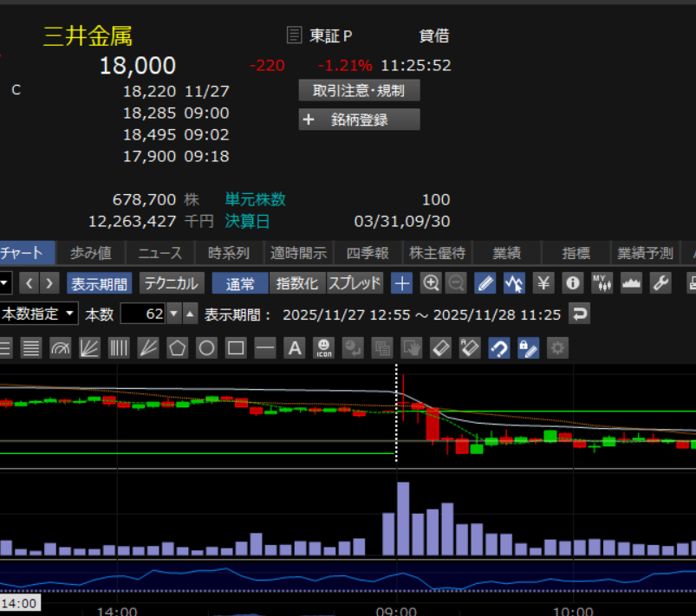Switch to the 歩み値 tab
The width and height of the screenshot is (696, 616).
91,253
